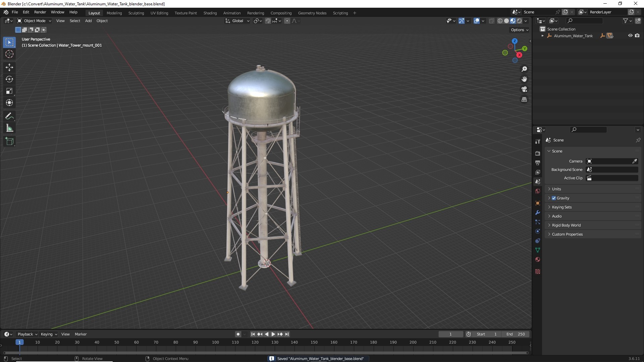Expand the Units panel

click(x=593, y=189)
